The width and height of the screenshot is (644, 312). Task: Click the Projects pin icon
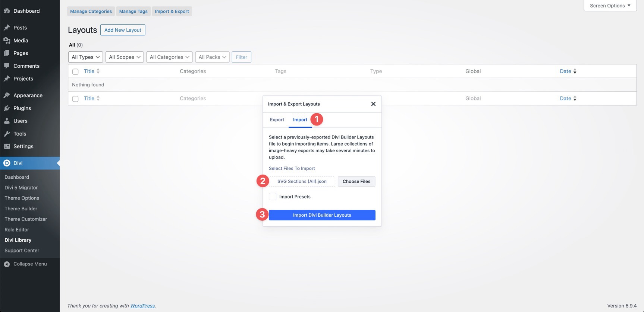point(7,79)
